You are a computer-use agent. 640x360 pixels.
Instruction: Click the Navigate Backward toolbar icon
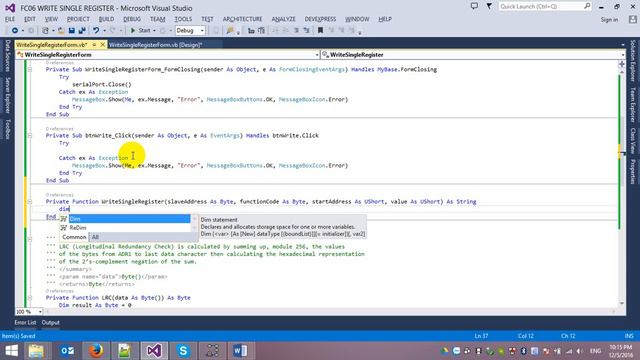tap(15, 31)
